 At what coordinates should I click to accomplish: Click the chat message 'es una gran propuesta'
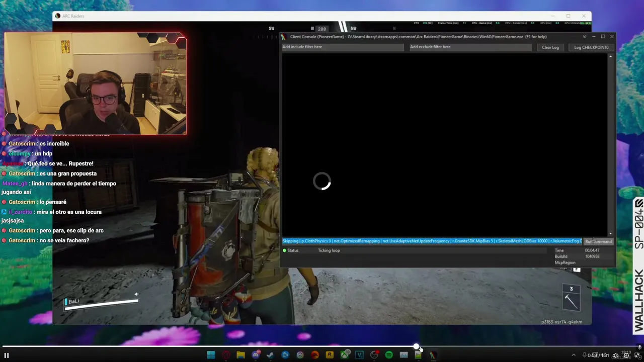pyautogui.click(x=68, y=173)
